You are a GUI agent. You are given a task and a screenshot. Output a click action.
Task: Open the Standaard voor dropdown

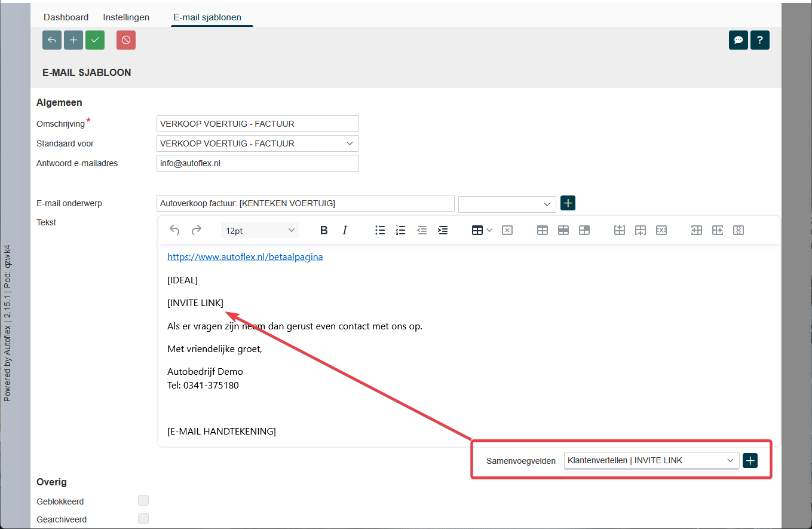(258, 143)
